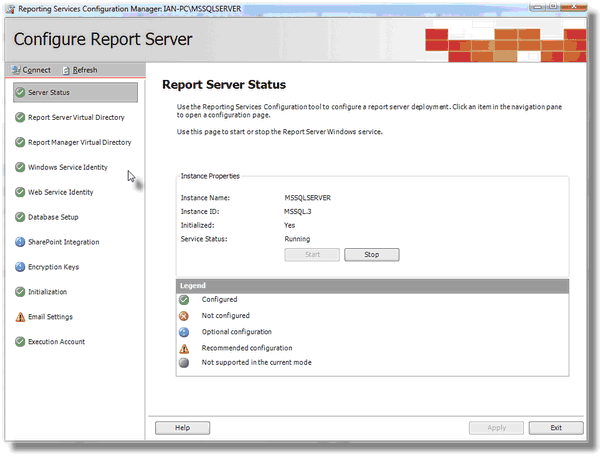Open the Initialization page
This screenshot has width=605, height=459.
[x=47, y=292]
